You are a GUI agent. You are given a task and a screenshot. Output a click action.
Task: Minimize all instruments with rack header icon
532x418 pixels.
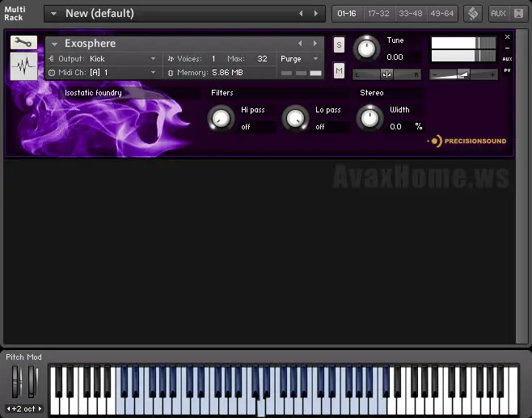(518, 14)
